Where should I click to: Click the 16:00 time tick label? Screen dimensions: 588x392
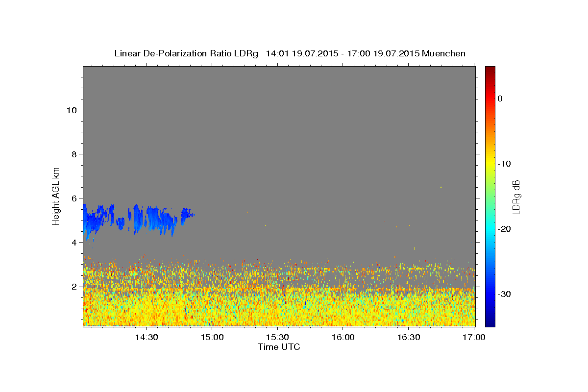pyautogui.click(x=343, y=337)
